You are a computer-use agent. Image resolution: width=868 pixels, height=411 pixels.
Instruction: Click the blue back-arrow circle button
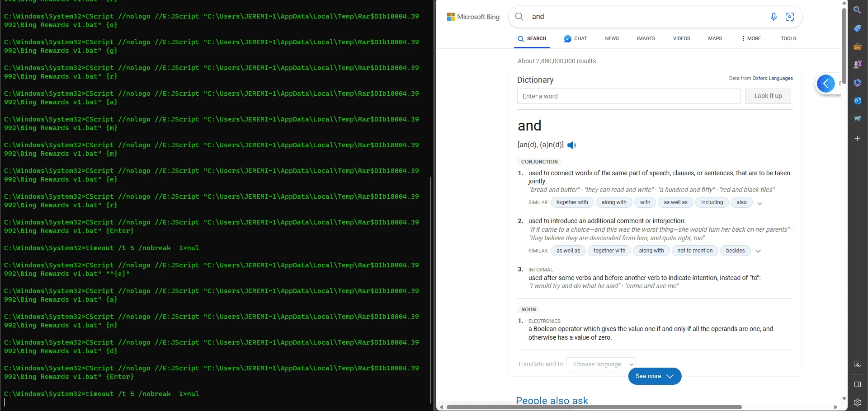tap(826, 84)
